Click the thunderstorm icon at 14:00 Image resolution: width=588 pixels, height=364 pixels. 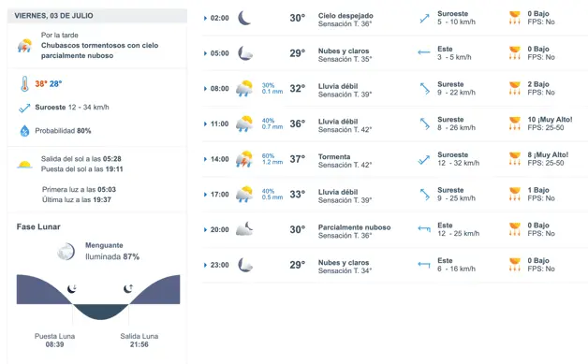244,159
